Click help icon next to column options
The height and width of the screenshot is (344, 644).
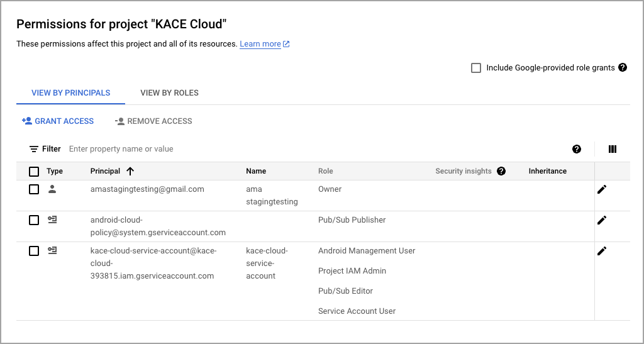pyautogui.click(x=577, y=149)
